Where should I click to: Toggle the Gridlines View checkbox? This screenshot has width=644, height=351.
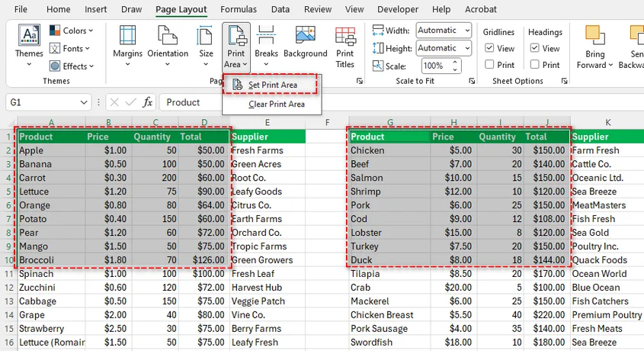pyautogui.click(x=489, y=49)
